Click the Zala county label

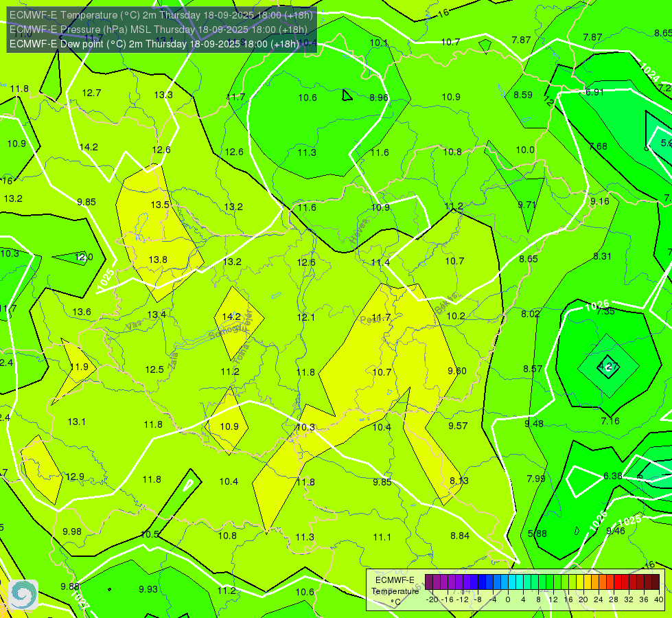(173, 360)
